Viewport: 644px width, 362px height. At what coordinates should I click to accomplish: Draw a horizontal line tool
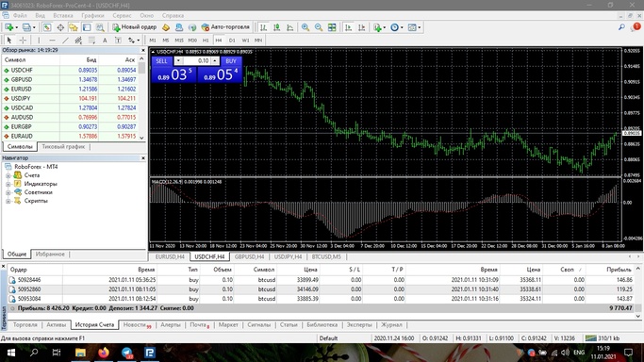[52, 41]
